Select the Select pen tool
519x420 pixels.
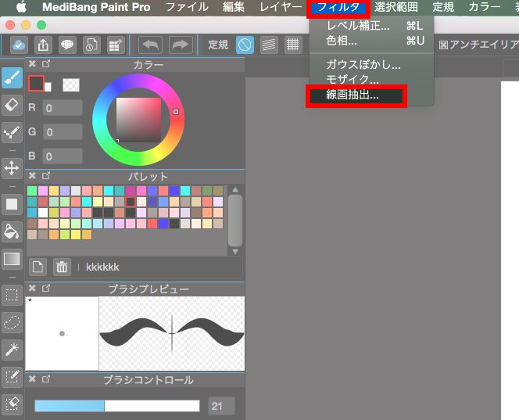click(12, 377)
